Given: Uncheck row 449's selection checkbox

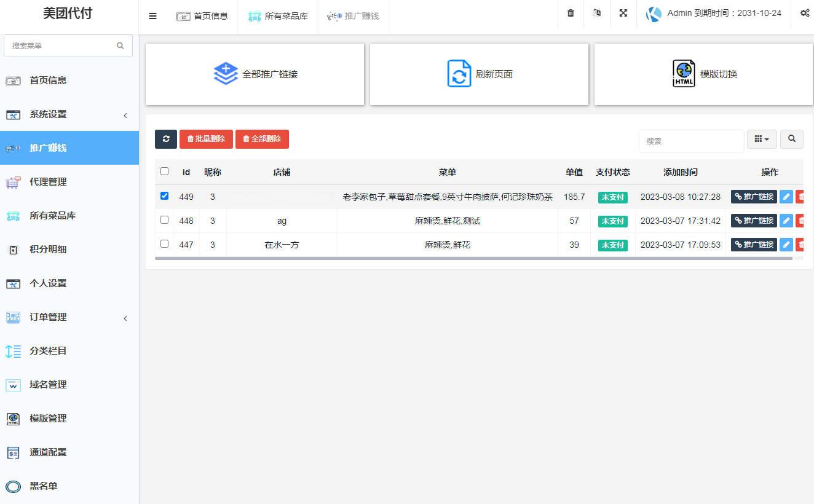Looking at the screenshot, I should pyautogui.click(x=164, y=197).
